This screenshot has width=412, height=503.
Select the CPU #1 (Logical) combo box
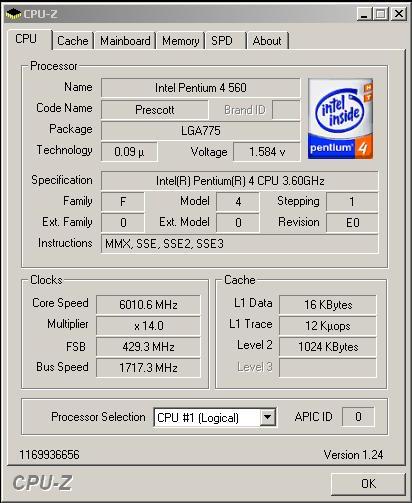click(x=215, y=417)
